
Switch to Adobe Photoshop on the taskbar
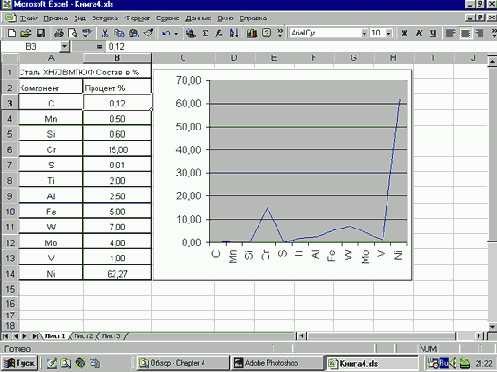coord(277,363)
